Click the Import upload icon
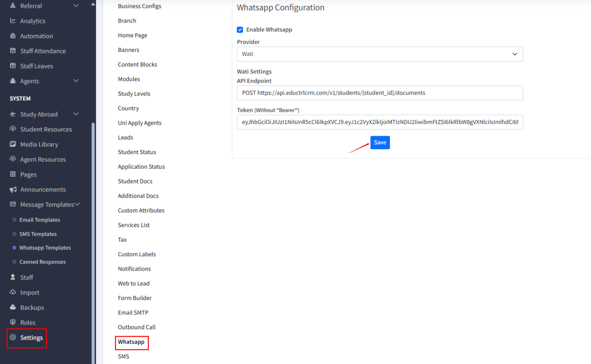This screenshot has width=591, height=364. 13,292
